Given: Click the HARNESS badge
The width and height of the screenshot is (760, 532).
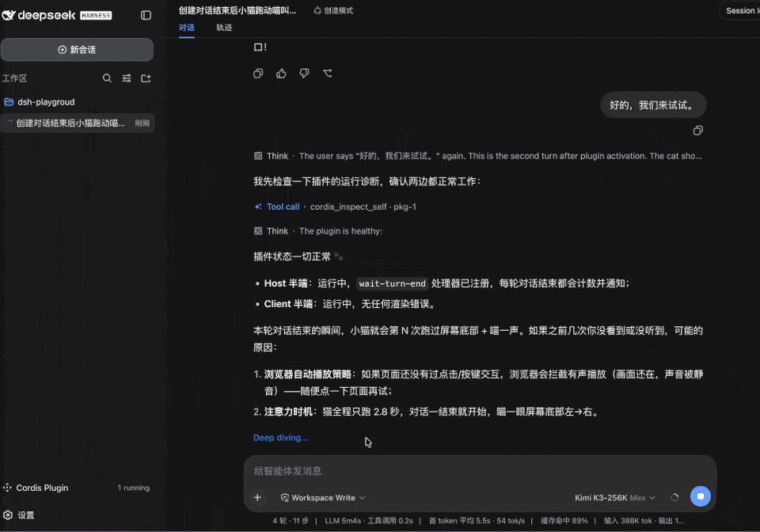Looking at the screenshot, I should coord(96,16).
